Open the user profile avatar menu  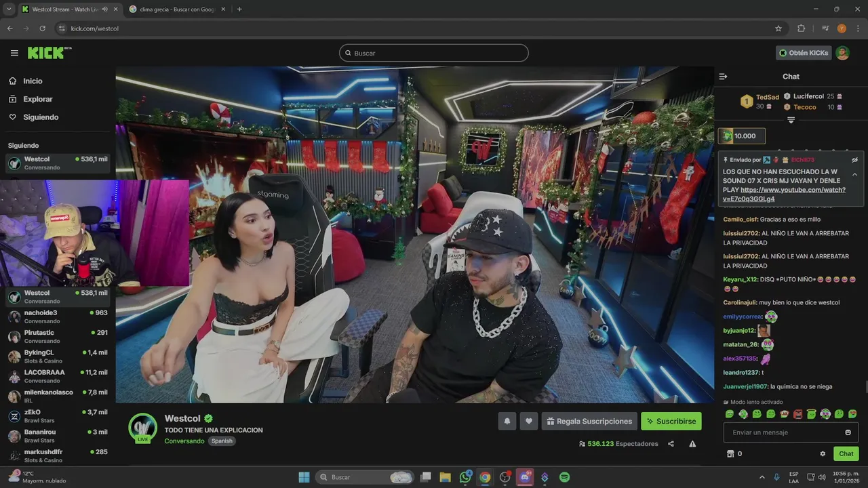click(842, 53)
